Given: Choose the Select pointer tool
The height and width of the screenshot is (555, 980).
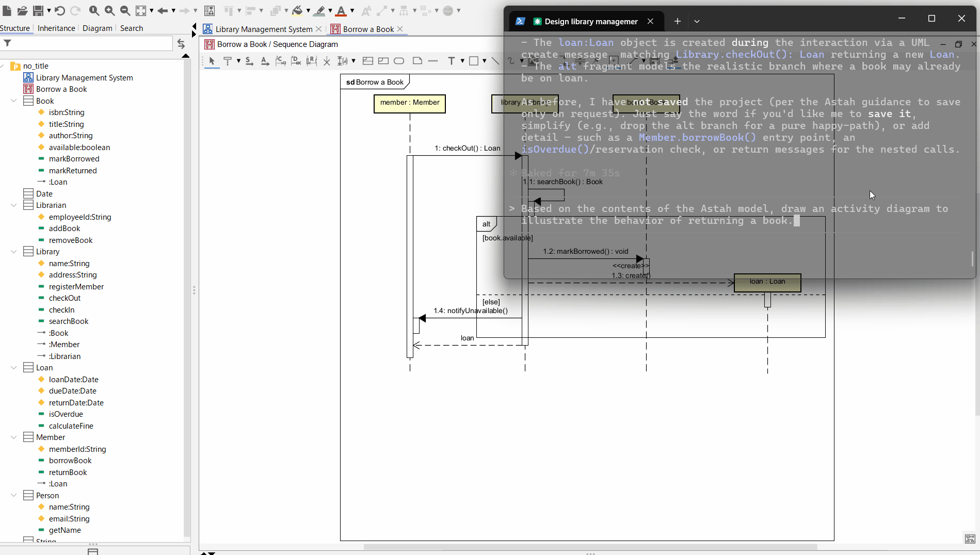Looking at the screenshot, I should [212, 61].
